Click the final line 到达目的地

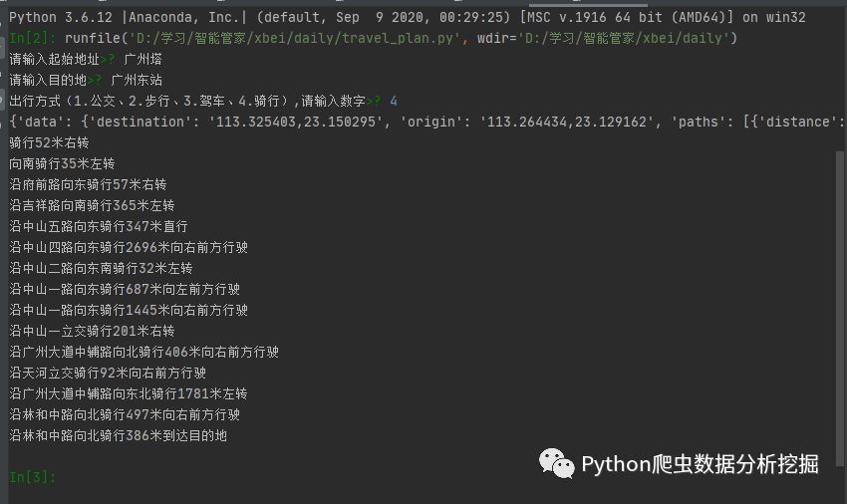click(119, 435)
